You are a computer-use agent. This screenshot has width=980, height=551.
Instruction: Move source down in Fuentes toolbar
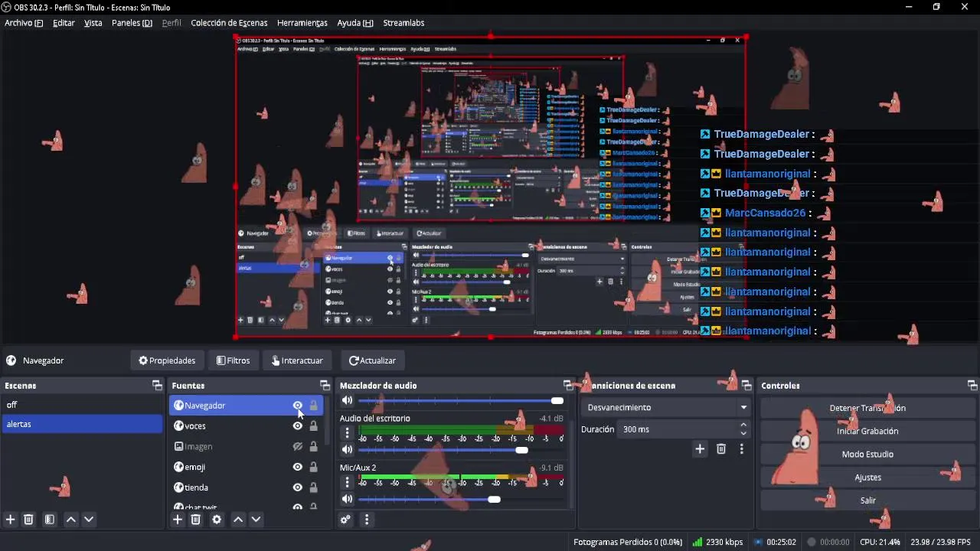[256, 520]
